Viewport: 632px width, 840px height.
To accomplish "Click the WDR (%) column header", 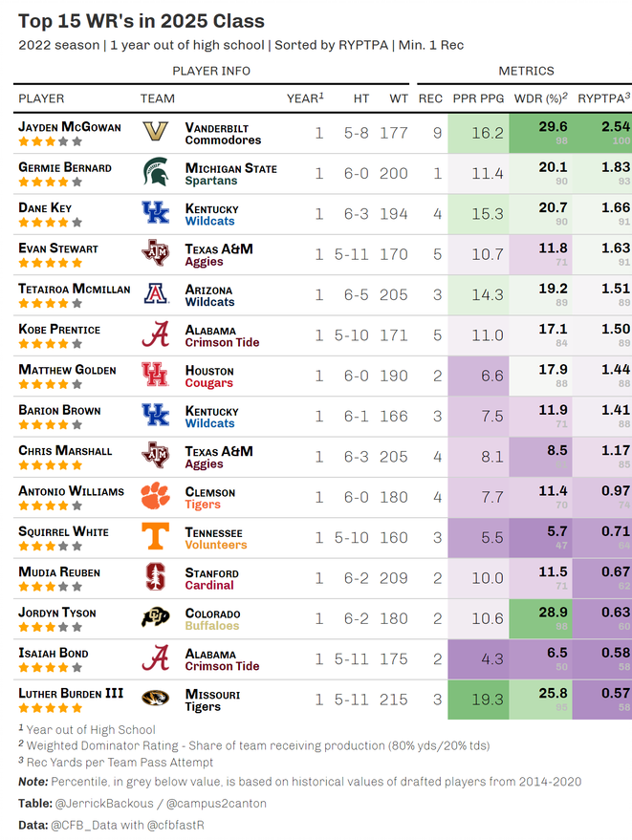I will coord(540,98).
